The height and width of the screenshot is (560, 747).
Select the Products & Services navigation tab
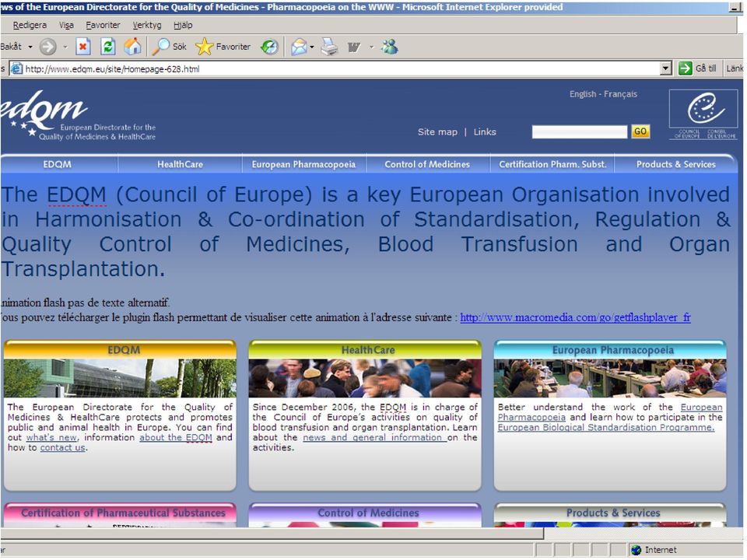click(676, 164)
